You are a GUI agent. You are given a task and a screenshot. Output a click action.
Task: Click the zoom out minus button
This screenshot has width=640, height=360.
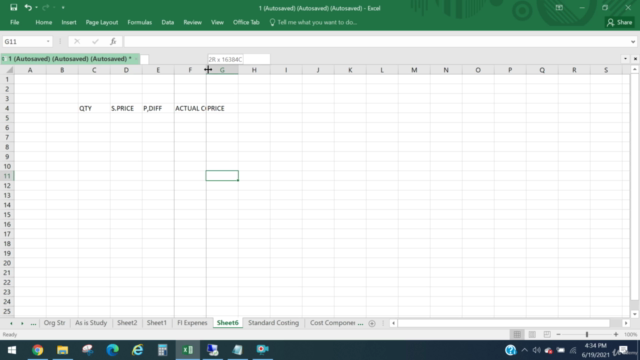pos(558,335)
